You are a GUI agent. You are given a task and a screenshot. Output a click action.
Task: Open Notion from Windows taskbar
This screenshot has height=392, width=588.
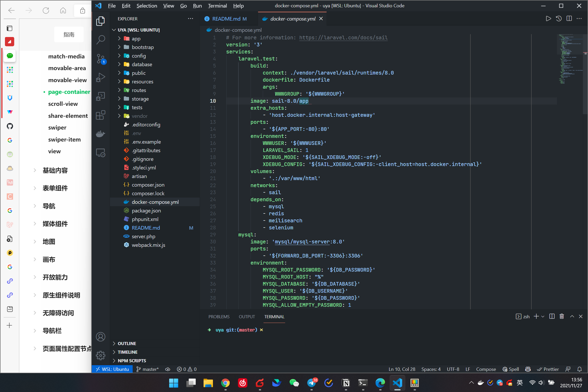click(346, 383)
